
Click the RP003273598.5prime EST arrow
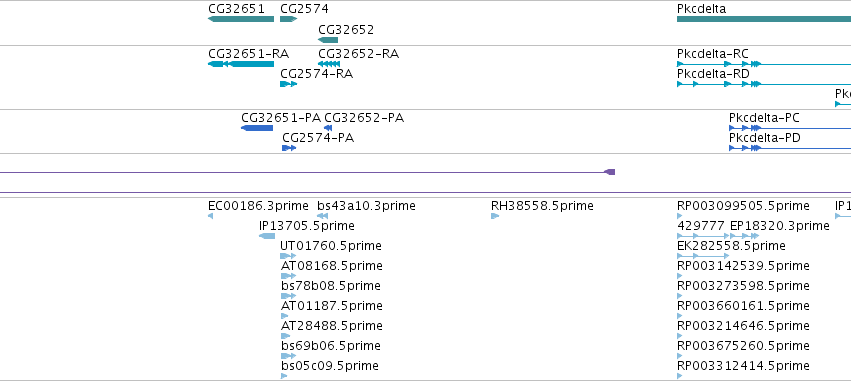pyautogui.click(x=679, y=296)
